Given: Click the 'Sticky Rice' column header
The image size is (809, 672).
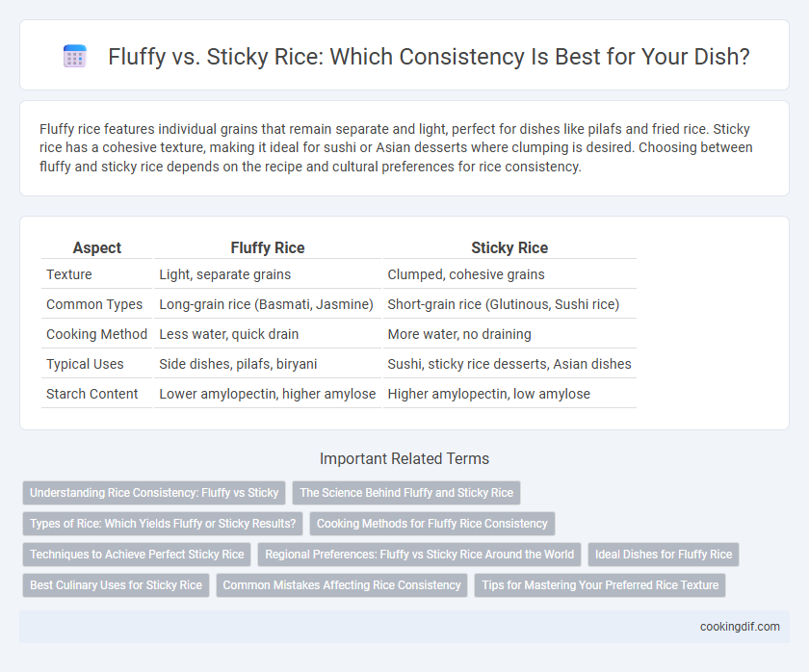Looking at the screenshot, I should point(509,248).
